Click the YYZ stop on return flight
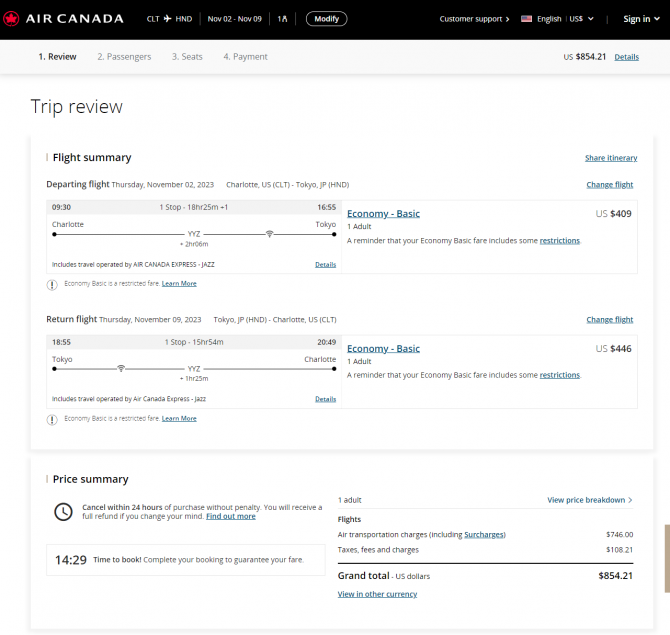Image resolution: width=670 pixels, height=635 pixels. [194, 369]
